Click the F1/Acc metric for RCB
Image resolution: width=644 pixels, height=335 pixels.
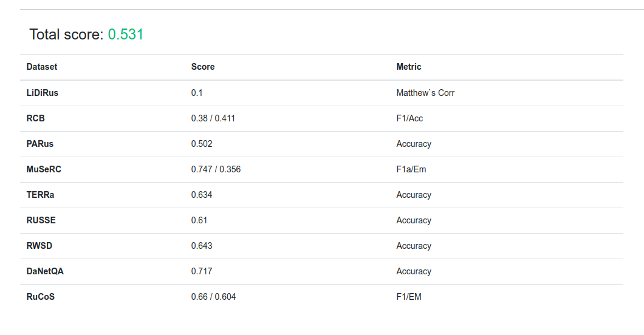(x=409, y=118)
